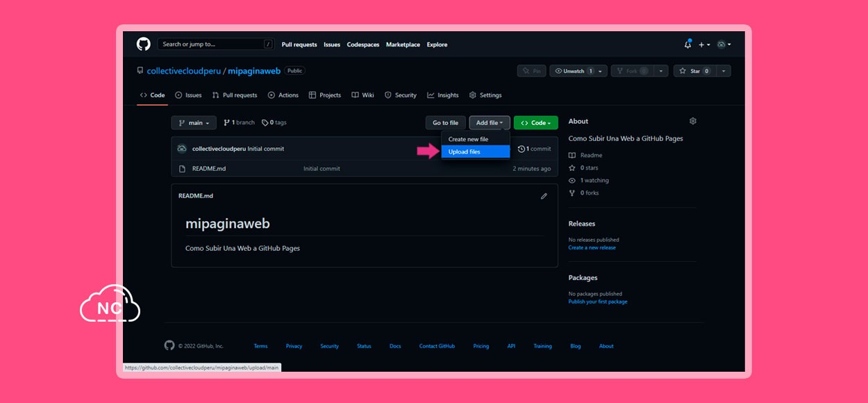The width and height of the screenshot is (868, 403).
Task: Open footer Terms link
Action: pos(260,346)
